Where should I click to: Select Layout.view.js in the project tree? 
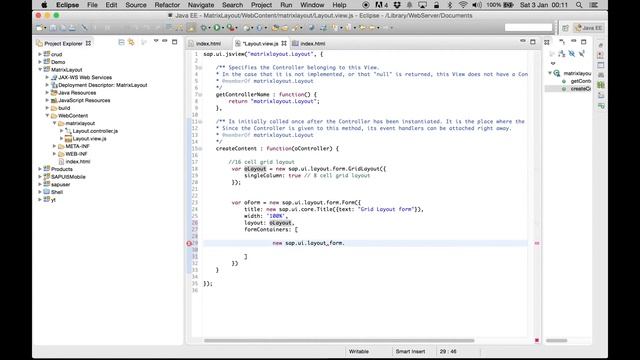click(x=89, y=139)
